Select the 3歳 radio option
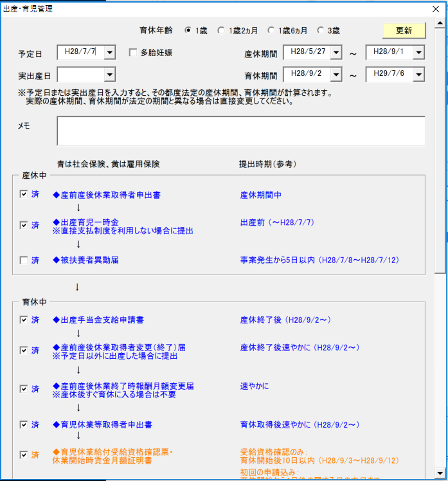 (x=320, y=30)
